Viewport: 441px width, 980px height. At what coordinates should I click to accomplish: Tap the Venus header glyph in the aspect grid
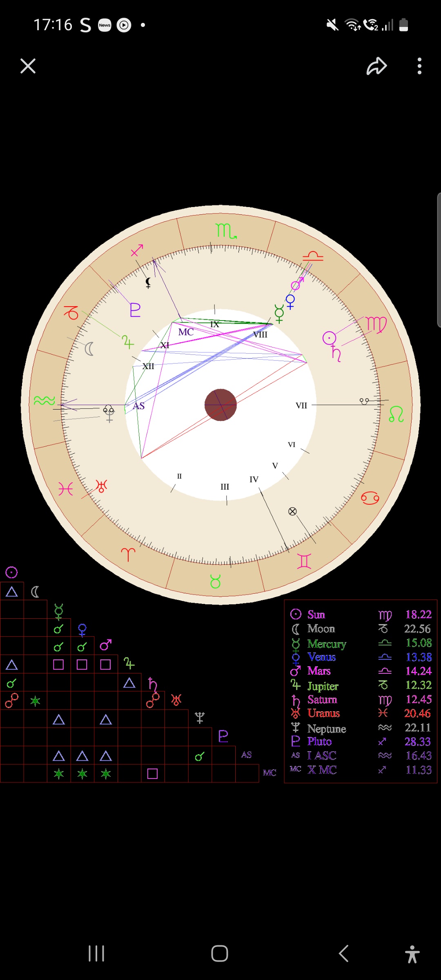[x=82, y=630]
